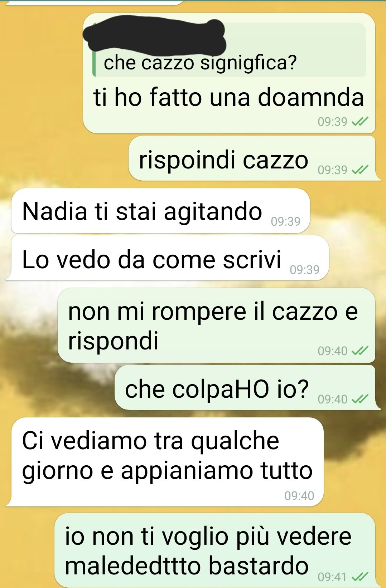Tap the double check mark beside 'rispoindi cazzo'
Screen dimensions: 386x588
[360, 170]
